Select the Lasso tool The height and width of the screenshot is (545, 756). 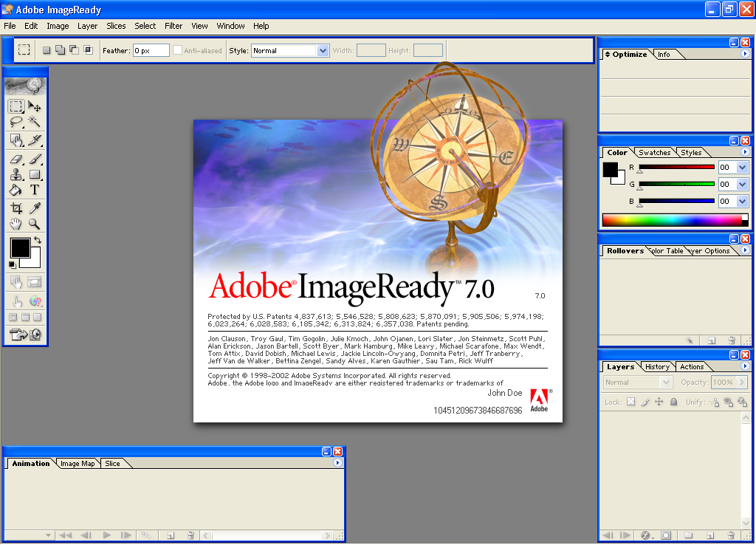point(16,122)
